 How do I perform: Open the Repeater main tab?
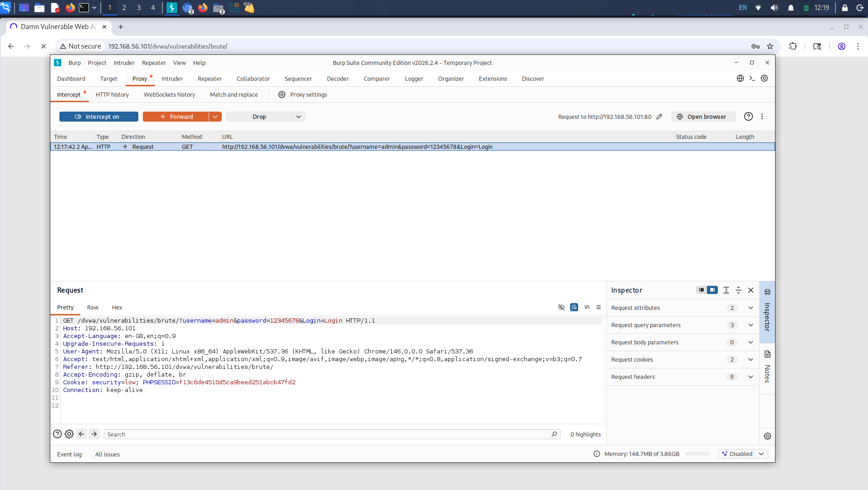(210, 78)
